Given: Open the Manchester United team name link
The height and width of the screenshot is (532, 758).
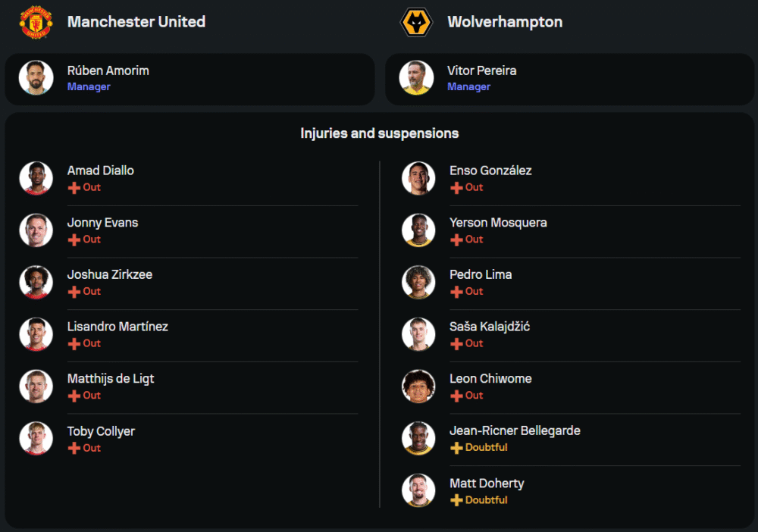Looking at the screenshot, I should click(136, 22).
